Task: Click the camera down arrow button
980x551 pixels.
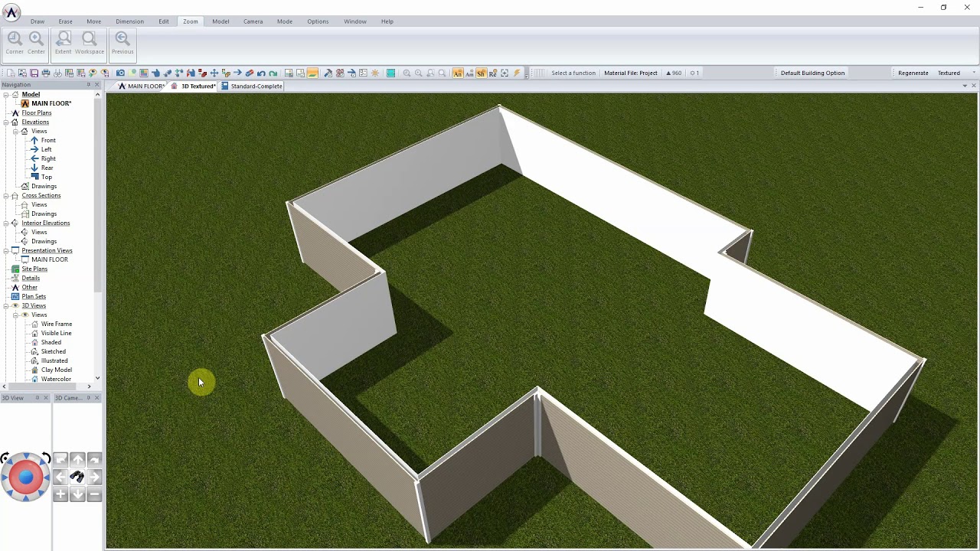Action: 77,494
